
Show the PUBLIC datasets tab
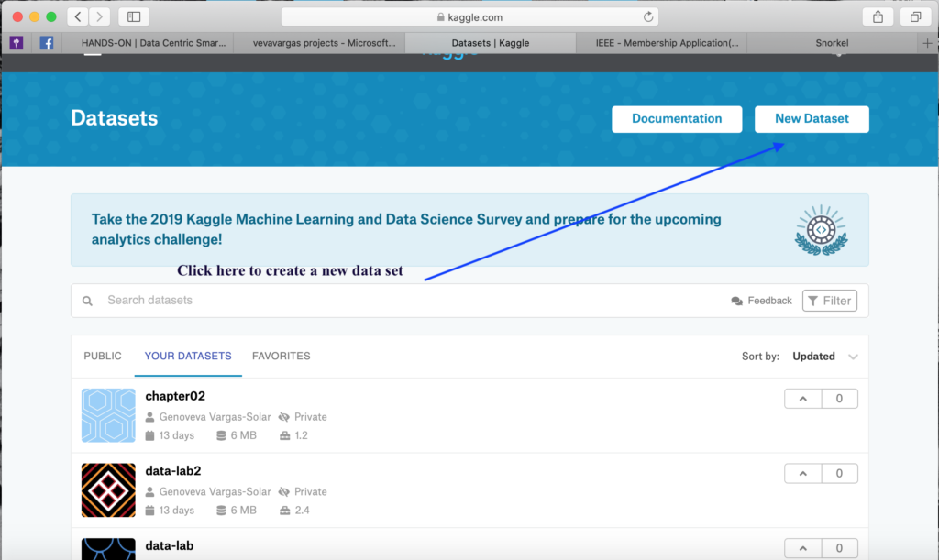(103, 356)
